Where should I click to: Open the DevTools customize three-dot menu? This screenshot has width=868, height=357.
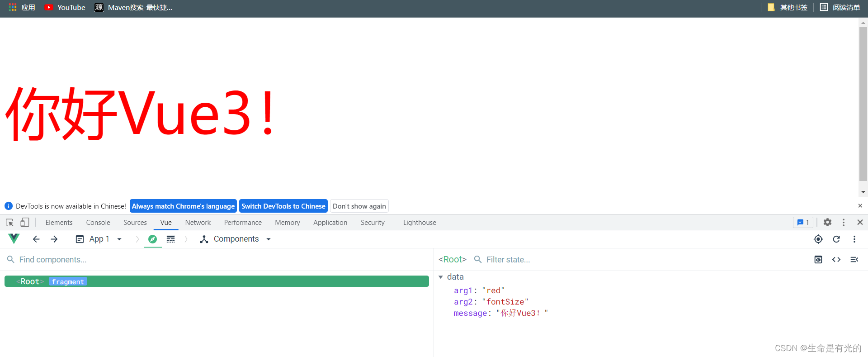pos(844,222)
